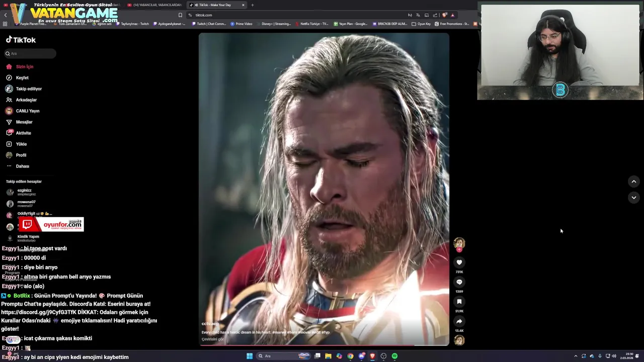Open the Netflix Türkiye bookmark
This screenshot has width=644, height=362.
pos(312,24)
